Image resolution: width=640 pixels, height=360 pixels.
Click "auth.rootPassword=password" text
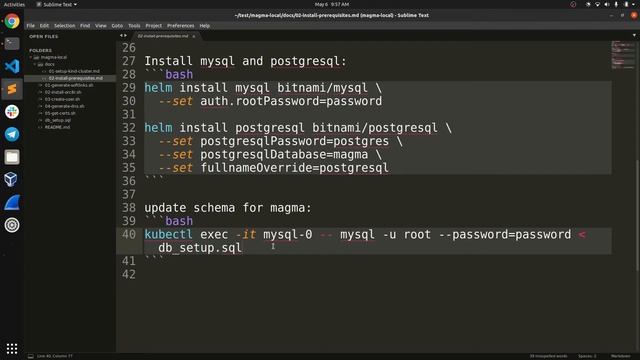click(x=291, y=101)
